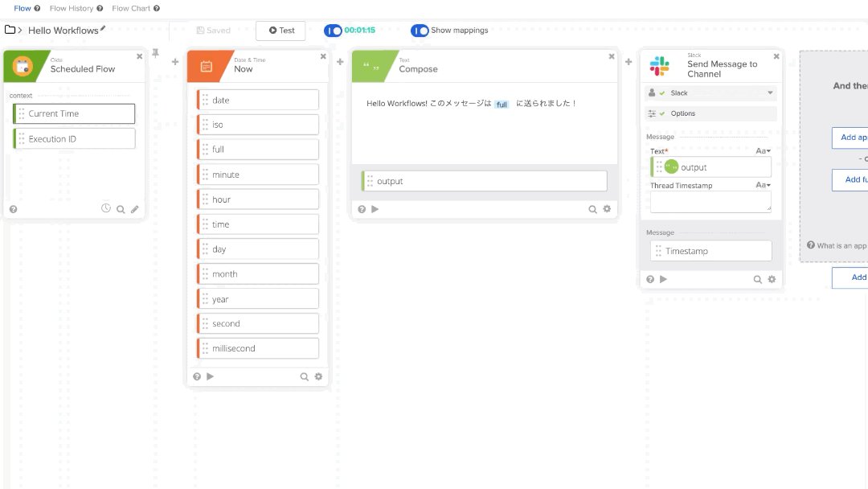Run the Compose card using its play icon

coord(374,208)
